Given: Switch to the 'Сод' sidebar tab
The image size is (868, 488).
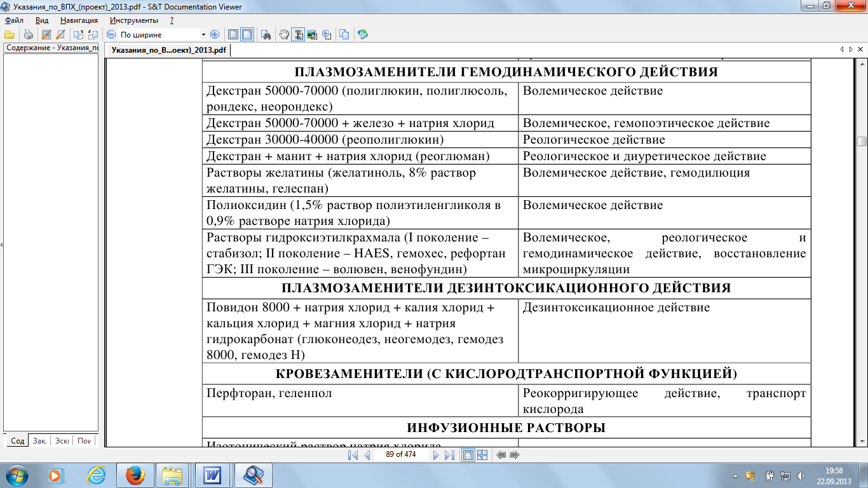Looking at the screenshot, I should tap(18, 440).
